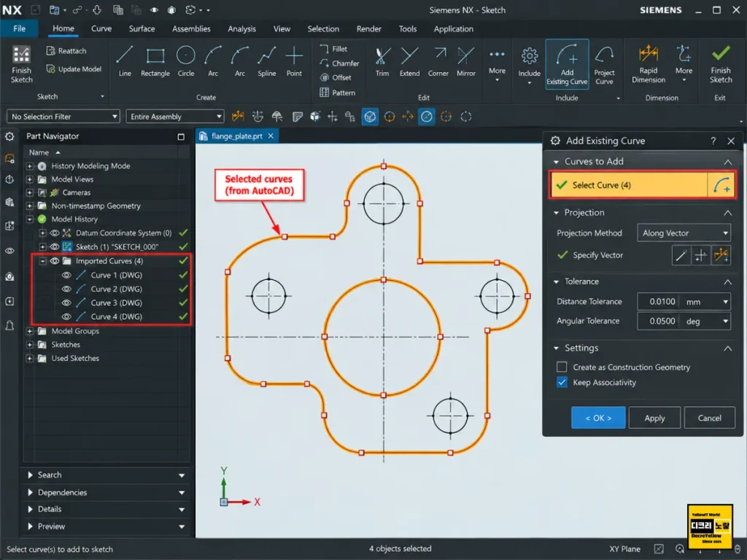Click the Select Curve (4) field
The image size is (747, 560).
coord(629,184)
